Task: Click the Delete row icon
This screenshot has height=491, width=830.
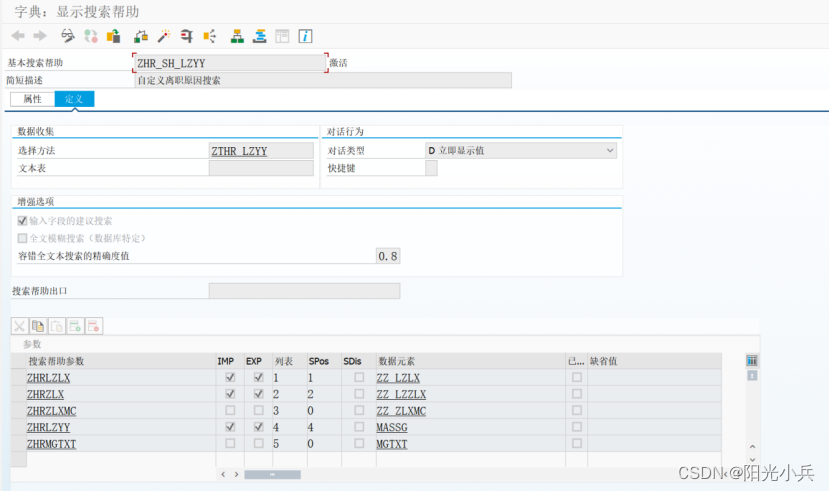Action: (94, 326)
